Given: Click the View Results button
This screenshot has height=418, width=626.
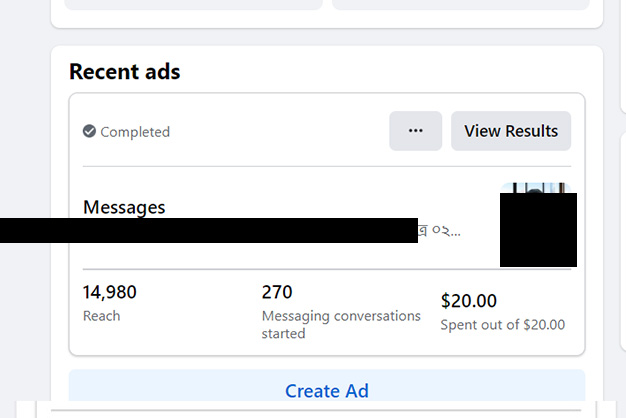Looking at the screenshot, I should click(x=511, y=131).
